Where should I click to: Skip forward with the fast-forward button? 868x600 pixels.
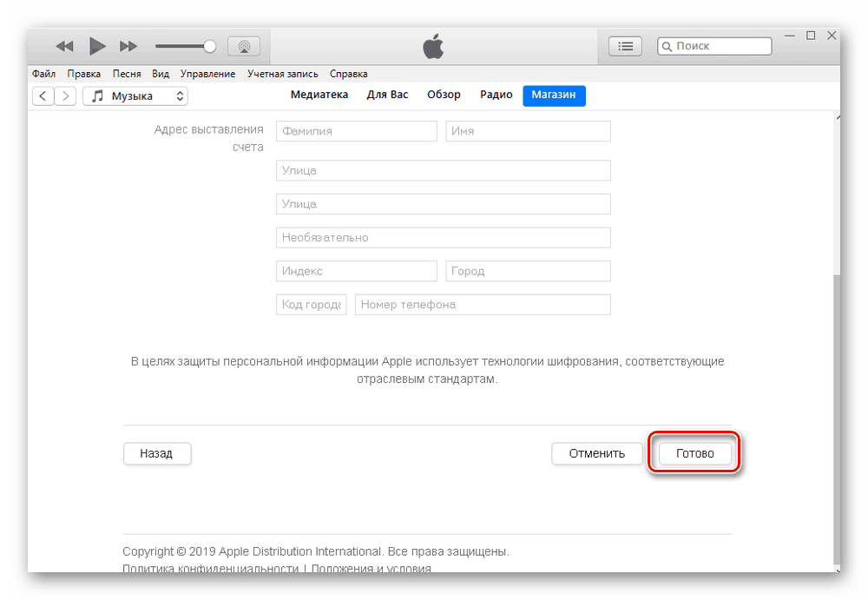click(x=128, y=46)
